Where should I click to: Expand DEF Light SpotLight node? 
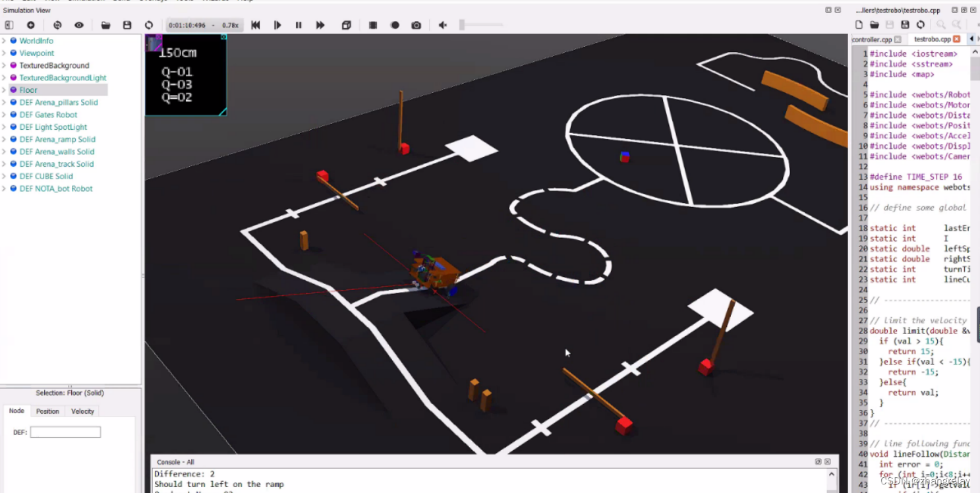point(4,127)
